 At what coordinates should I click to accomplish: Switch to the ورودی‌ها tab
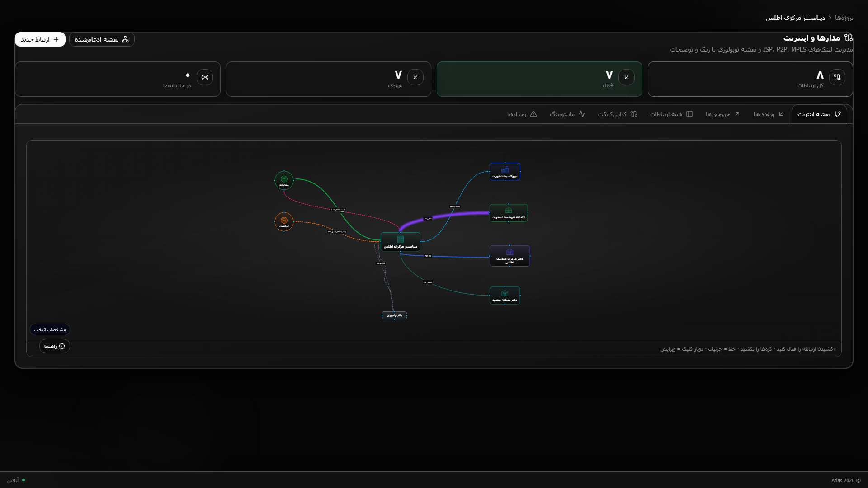[768, 114]
